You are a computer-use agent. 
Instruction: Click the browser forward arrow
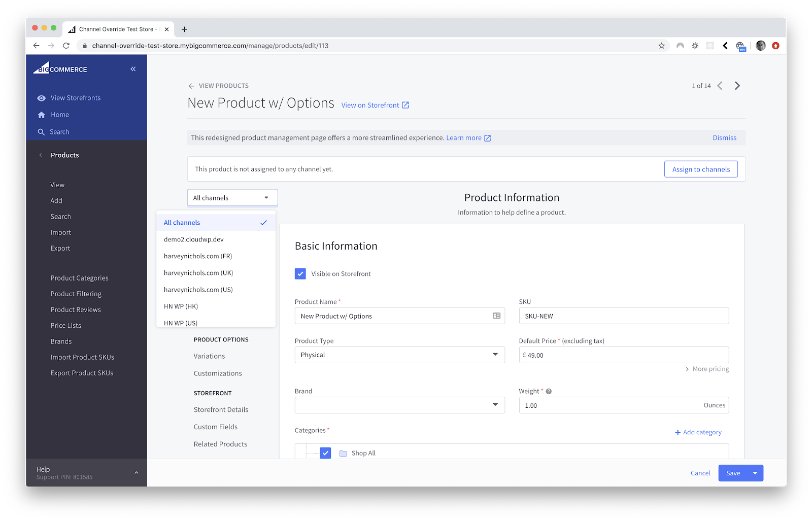coord(51,46)
